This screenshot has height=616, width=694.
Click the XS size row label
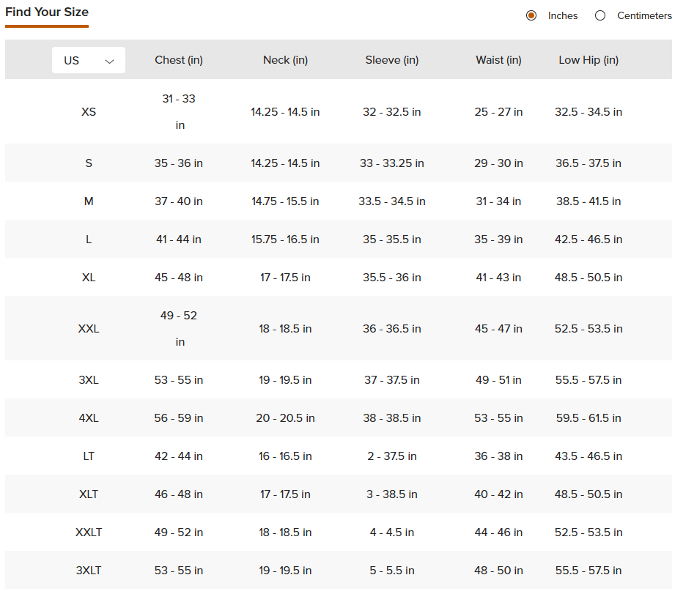(89, 111)
